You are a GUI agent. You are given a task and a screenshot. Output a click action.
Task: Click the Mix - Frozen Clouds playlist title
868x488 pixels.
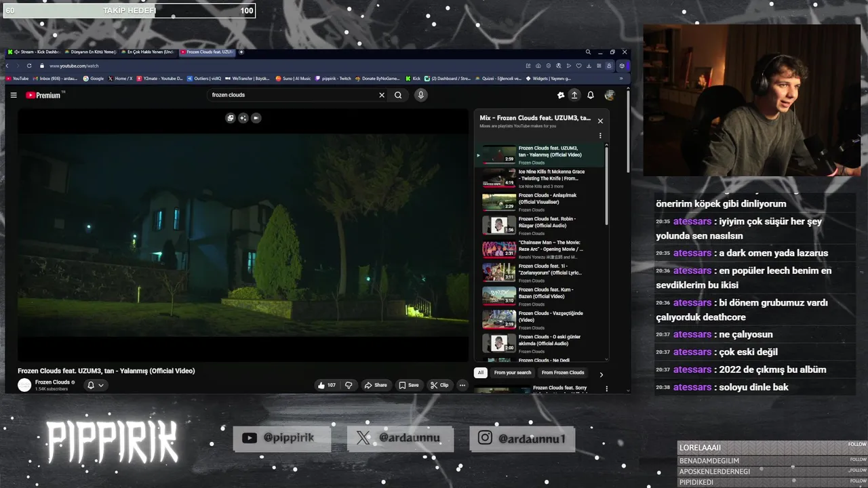pos(535,118)
